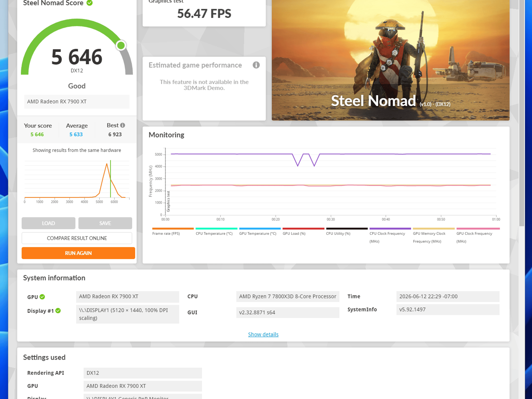Toggle the GPU Load (%) legend series
The image size is (532, 399).
[x=303, y=232]
